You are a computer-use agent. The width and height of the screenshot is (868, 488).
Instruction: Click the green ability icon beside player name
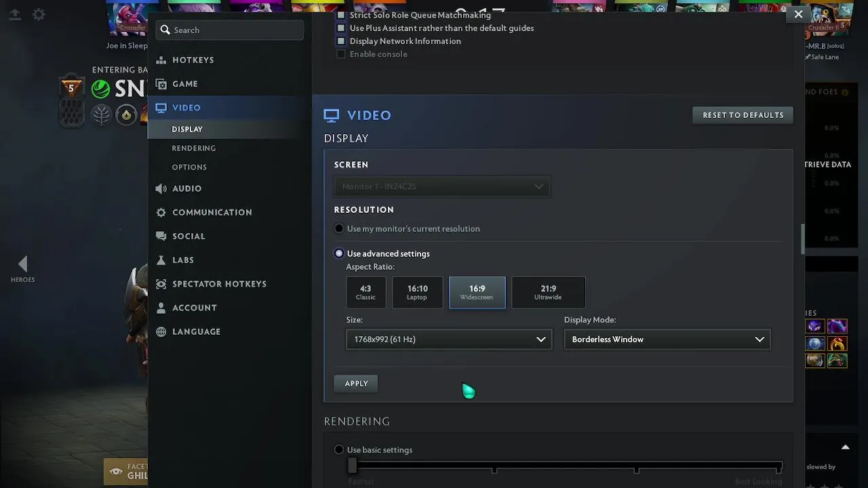[101, 89]
